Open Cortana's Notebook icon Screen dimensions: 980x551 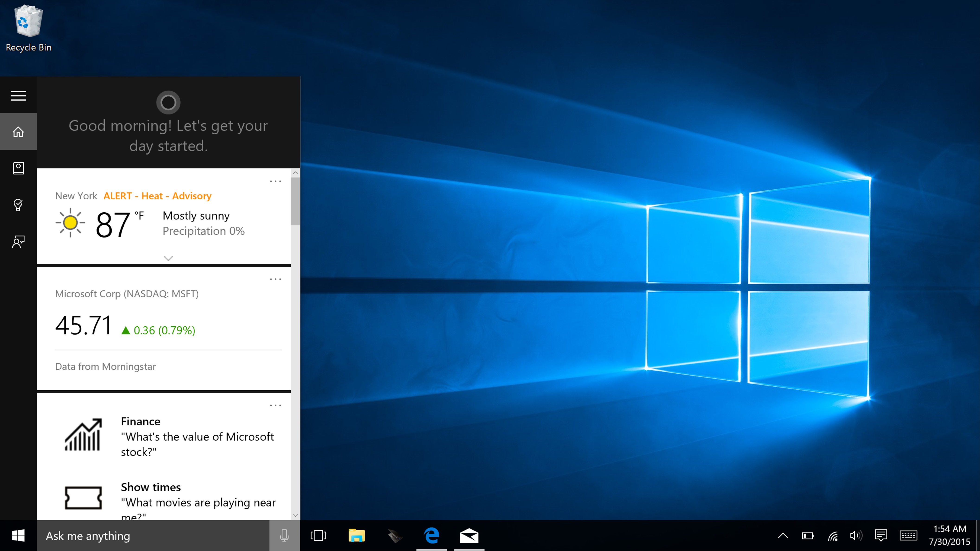pos(18,168)
